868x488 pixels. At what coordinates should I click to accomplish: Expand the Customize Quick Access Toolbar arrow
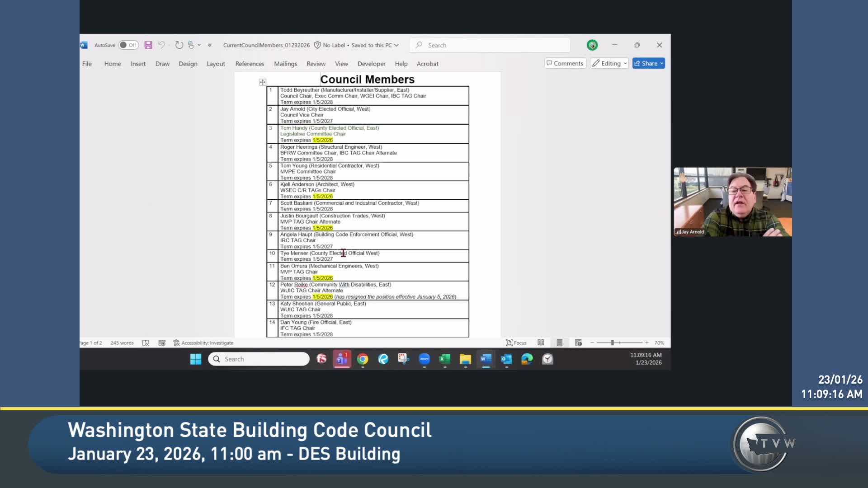pos(210,45)
